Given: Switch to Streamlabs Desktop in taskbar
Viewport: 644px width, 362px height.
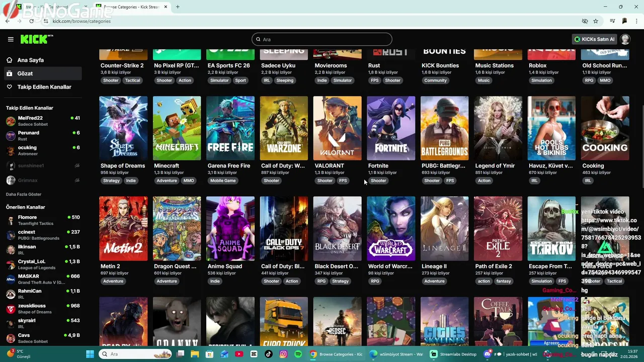Looking at the screenshot, I should [x=453, y=354].
